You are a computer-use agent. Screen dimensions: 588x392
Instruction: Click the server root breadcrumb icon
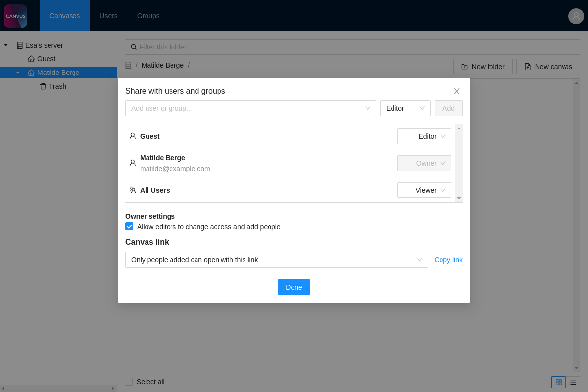[x=128, y=65]
